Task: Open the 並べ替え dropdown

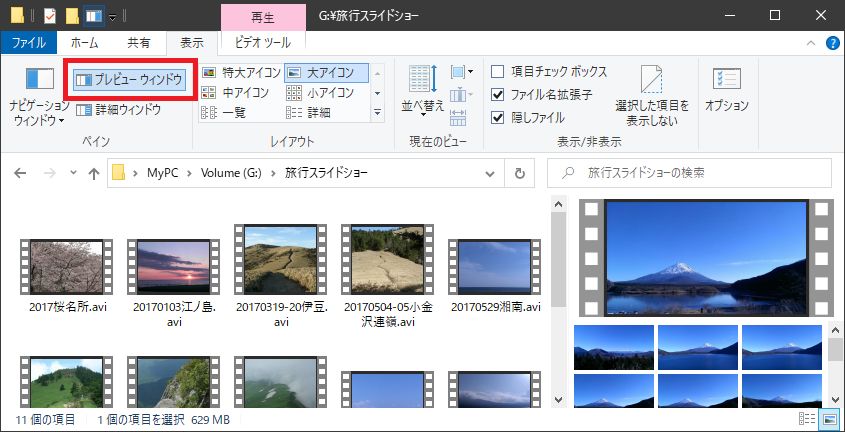Action: (423, 91)
